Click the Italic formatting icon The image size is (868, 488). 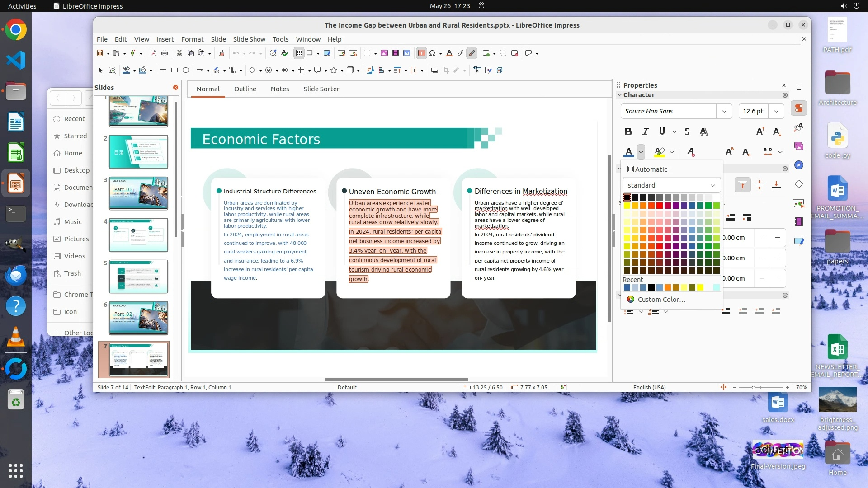click(x=645, y=131)
